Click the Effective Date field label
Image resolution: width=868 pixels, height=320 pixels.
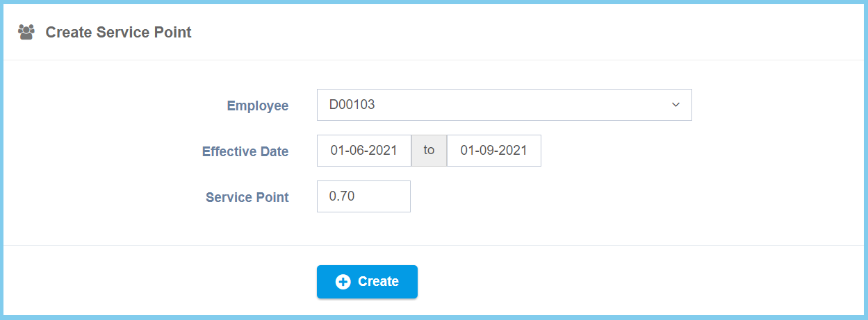click(x=245, y=152)
